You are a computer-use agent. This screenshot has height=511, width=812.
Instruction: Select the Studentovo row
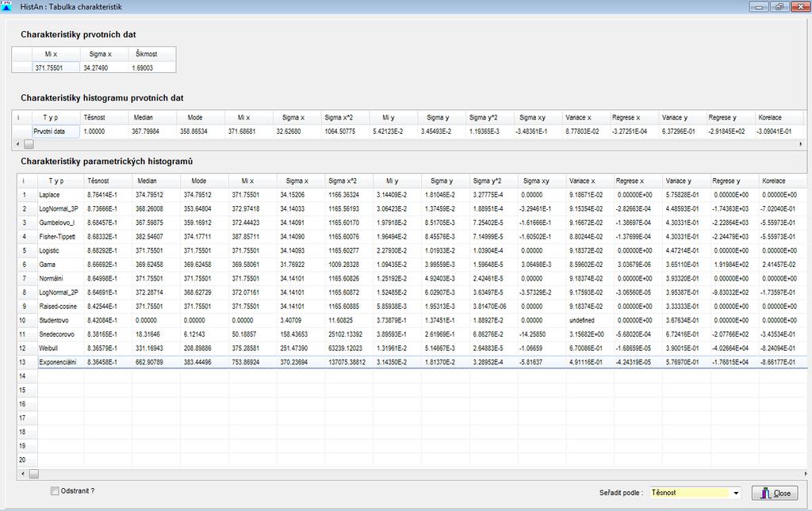click(412, 321)
